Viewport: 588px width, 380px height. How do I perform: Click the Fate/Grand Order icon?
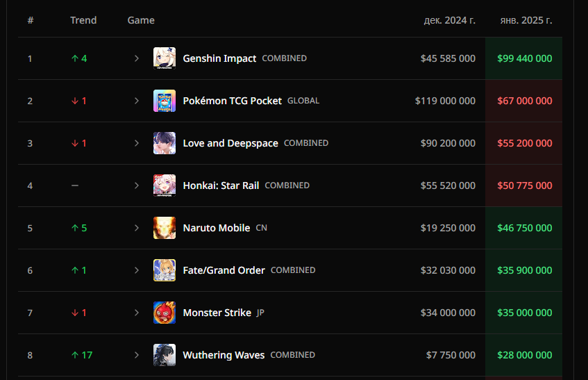165,270
